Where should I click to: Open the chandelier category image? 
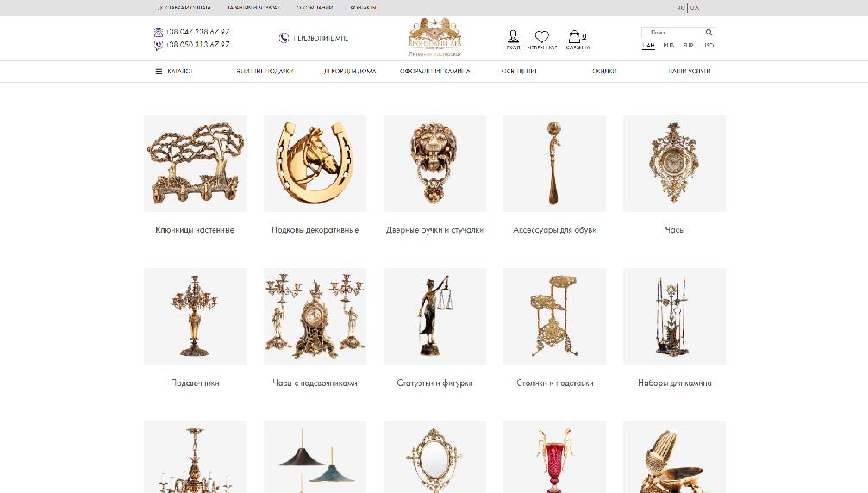tap(196, 457)
